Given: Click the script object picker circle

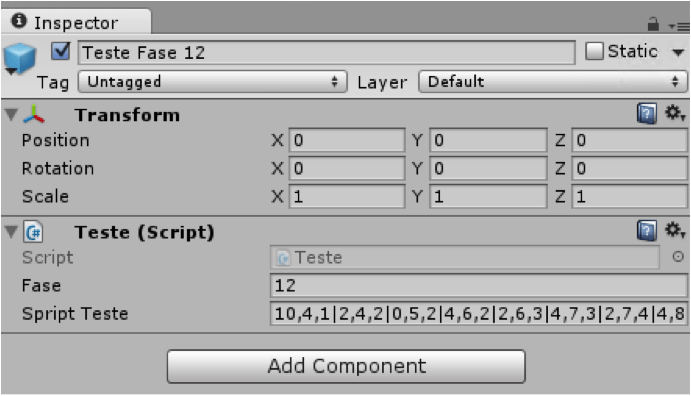Looking at the screenshot, I should pos(678,257).
